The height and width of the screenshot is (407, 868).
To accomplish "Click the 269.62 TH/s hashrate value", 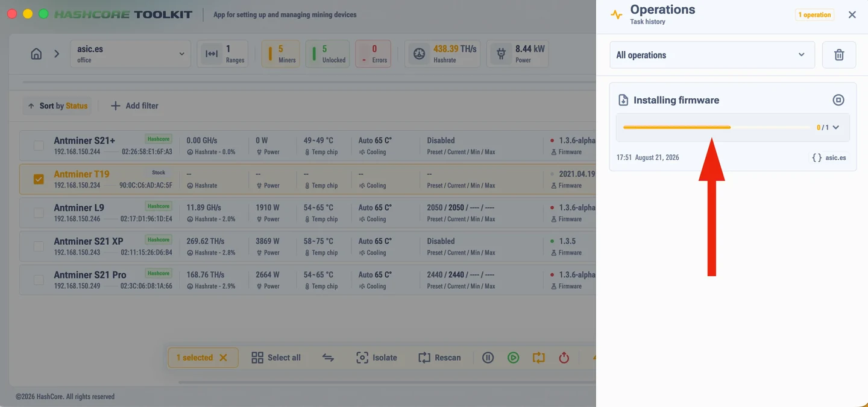I will 206,241.
